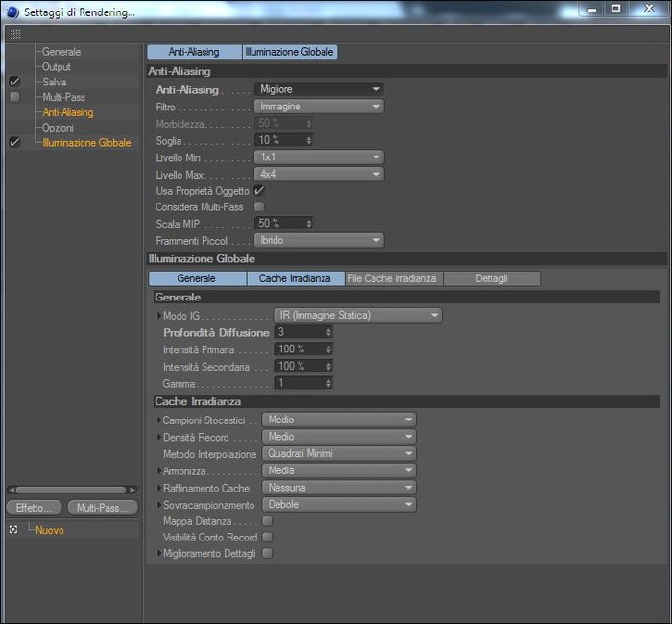The height and width of the screenshot is (624, 672).
Task: Expand the Modo IG disclosure triangle
Action: point(159,316)
